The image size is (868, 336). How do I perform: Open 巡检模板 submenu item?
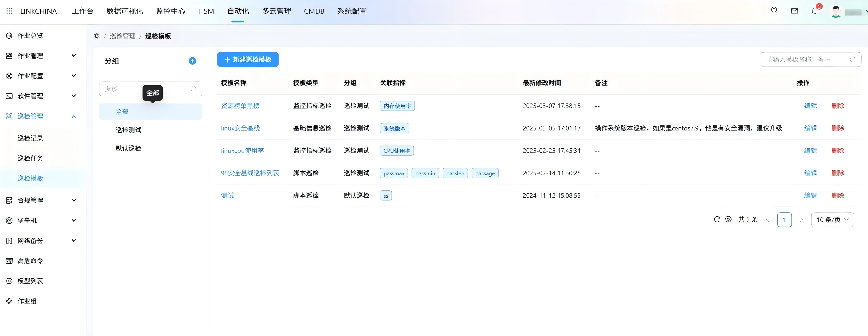click(x=30, y=179)
